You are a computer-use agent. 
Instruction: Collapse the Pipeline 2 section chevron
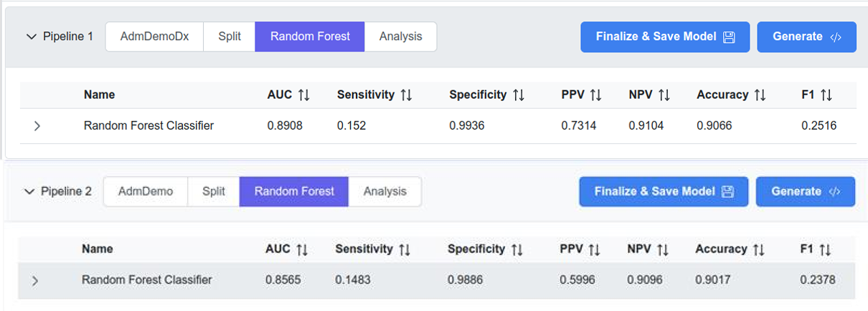point(29,191)
